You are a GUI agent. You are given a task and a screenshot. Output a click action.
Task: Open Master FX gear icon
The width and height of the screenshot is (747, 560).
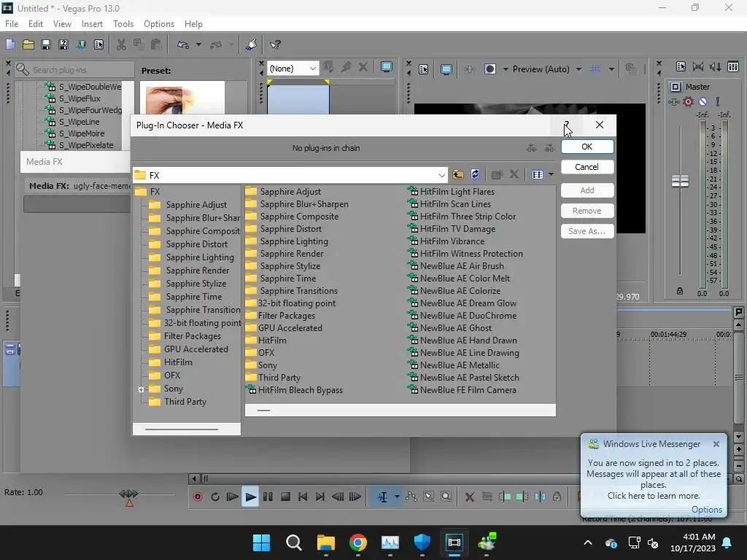click(x=688, y=101)
